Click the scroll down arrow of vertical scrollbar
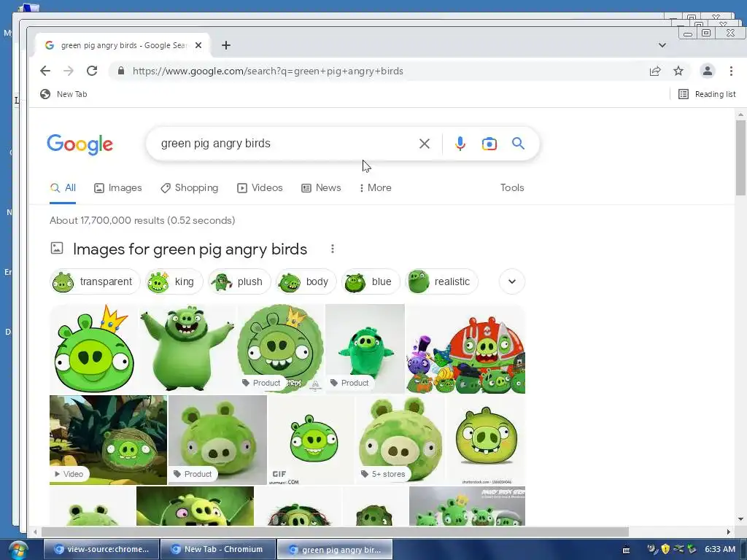The image size is (747, 560). coord(740,519)
